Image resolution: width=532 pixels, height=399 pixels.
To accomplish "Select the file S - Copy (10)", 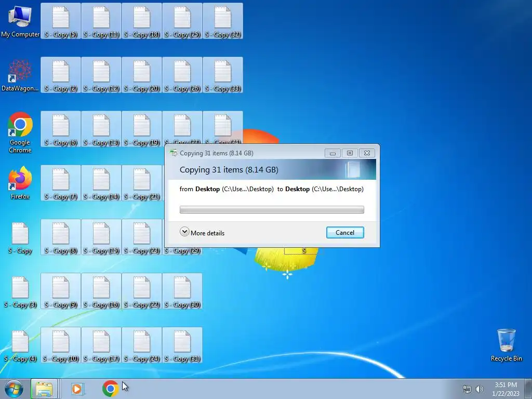I will tap(61, 345).
